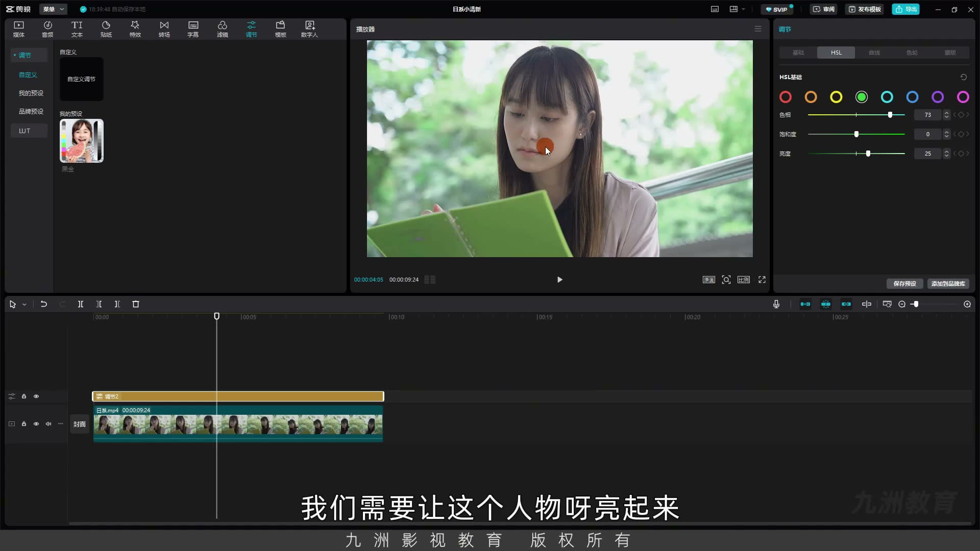This screenshot has height=551, width=980.
Task: Open the 媒体 (Media) panel
Action: pyautogui.click(x=19, y=29)
